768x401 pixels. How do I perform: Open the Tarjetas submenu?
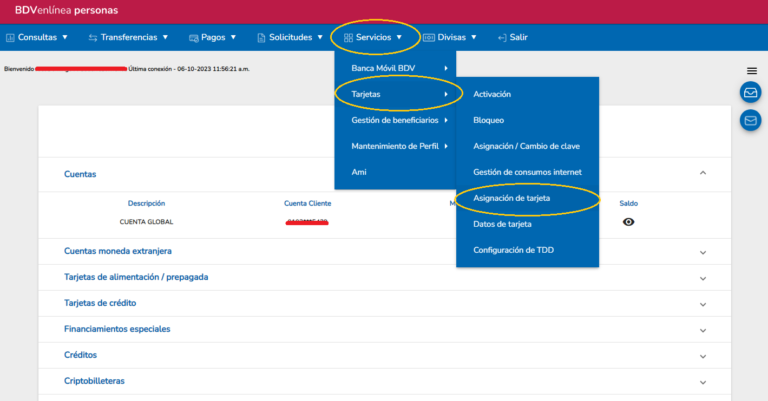tap(395, 94)
